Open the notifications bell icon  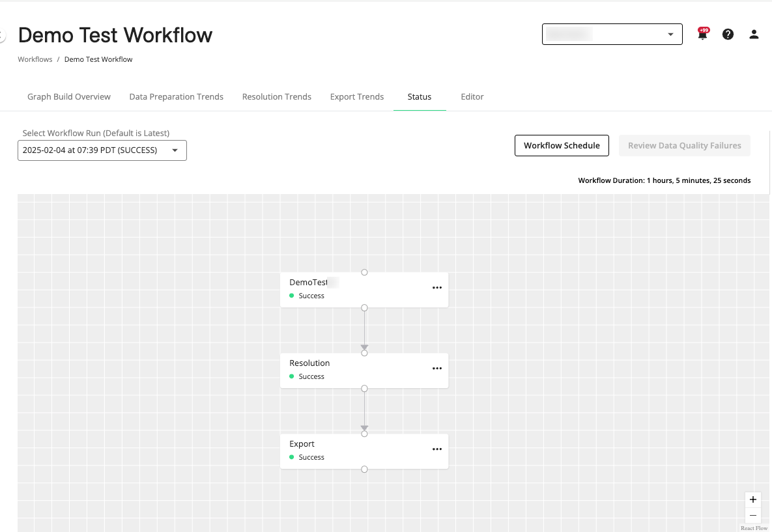click(702, 34)
